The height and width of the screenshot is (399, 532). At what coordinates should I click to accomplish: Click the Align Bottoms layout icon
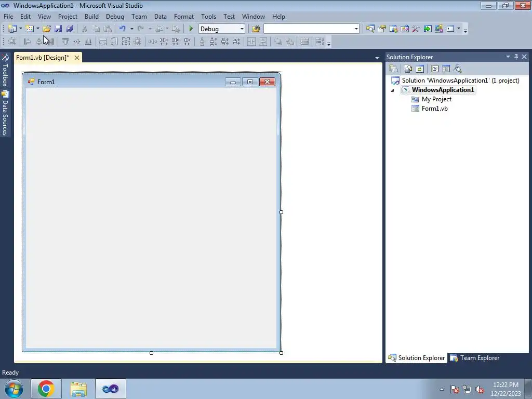tap(88, 42)
